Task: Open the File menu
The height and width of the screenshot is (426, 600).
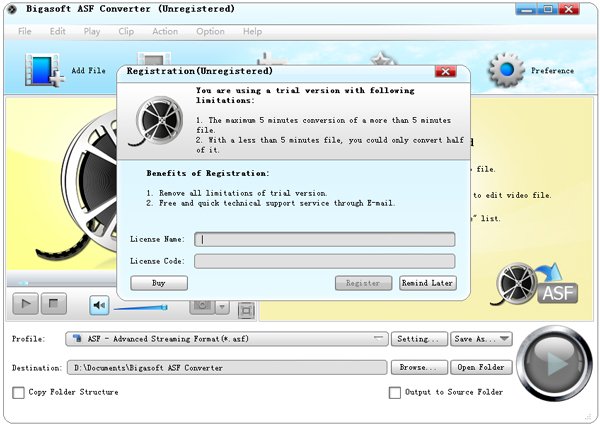Action: coord(24,31)
